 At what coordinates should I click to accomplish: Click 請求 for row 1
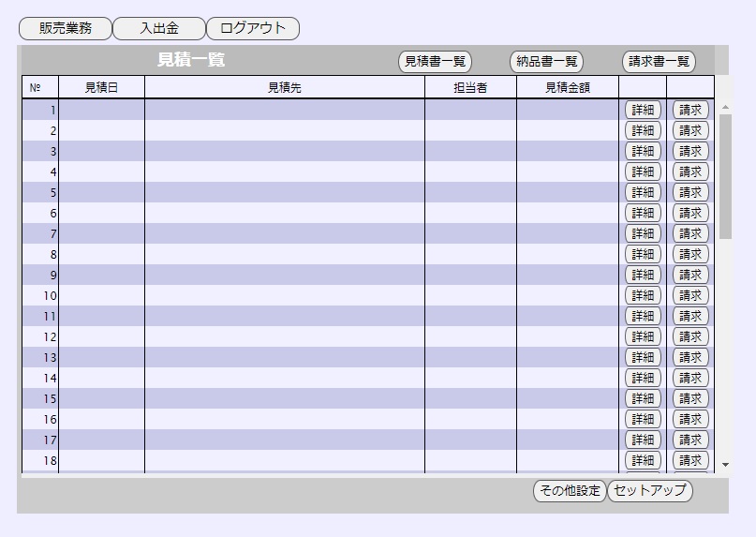point(690,110)
